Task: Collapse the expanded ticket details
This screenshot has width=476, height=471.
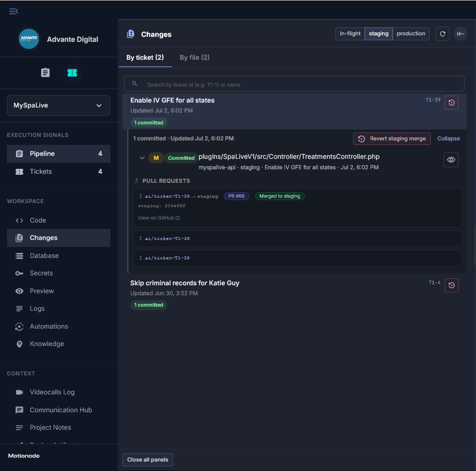Action: point(448,138)
